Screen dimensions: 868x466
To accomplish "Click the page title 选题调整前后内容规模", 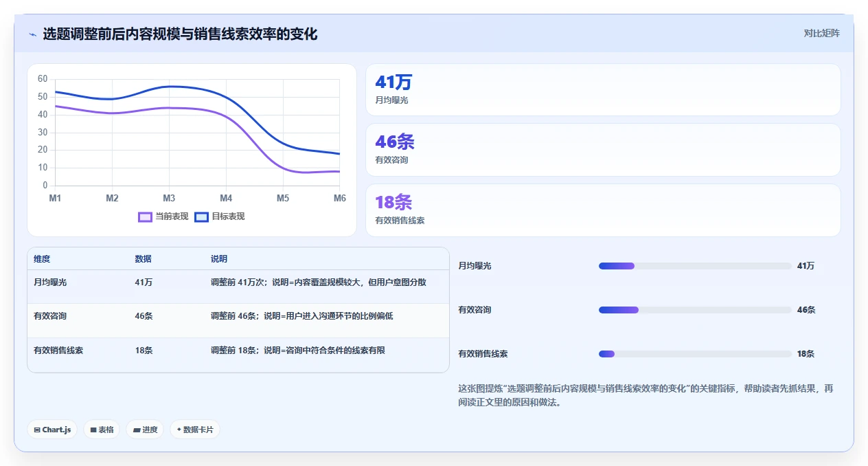I will [180, 34].
